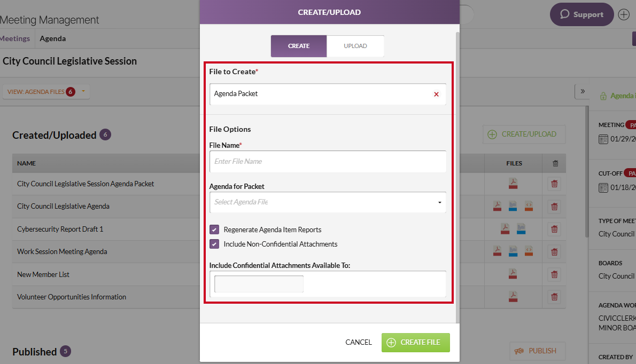Click the Create/Upload button behind the dialog
Viewport: 636px width, 364px height.
tap(524, 134)
